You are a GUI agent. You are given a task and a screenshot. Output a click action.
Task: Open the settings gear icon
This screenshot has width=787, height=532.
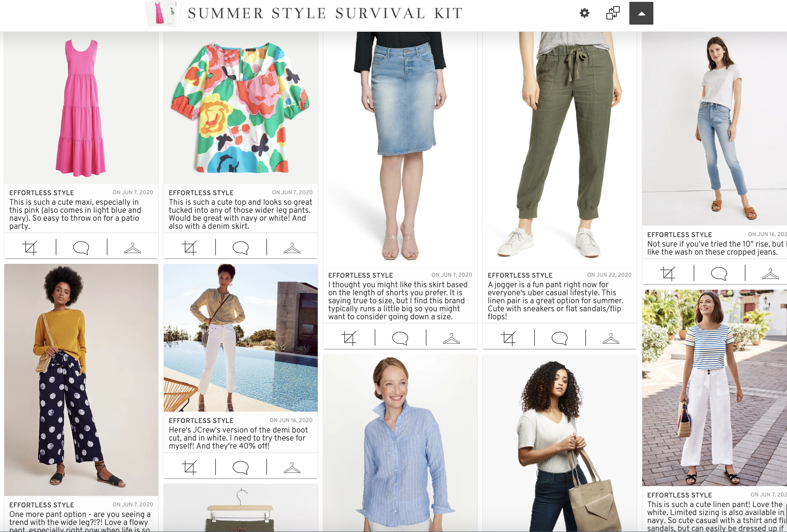(x=584, y=13)
